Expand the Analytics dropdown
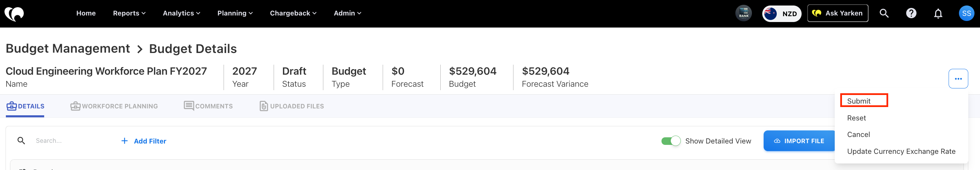The width and height of the screenshot is (980, 170). (181, 13)
